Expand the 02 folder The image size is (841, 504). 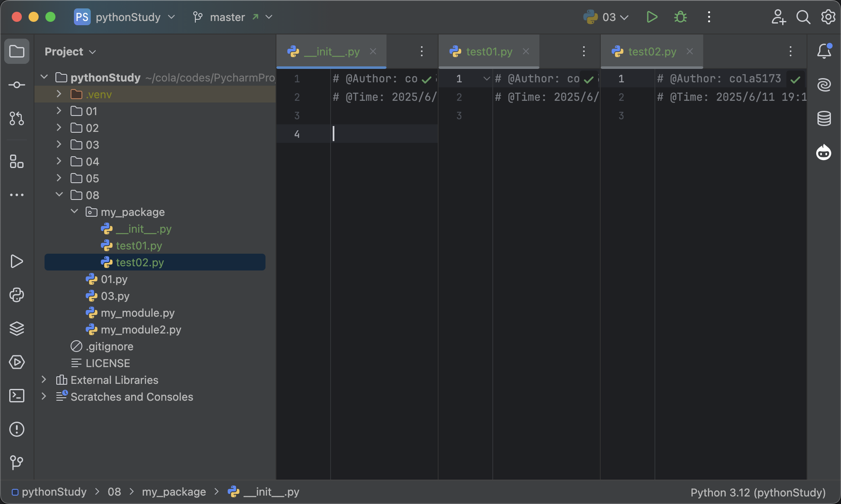[x=59, y=127]
